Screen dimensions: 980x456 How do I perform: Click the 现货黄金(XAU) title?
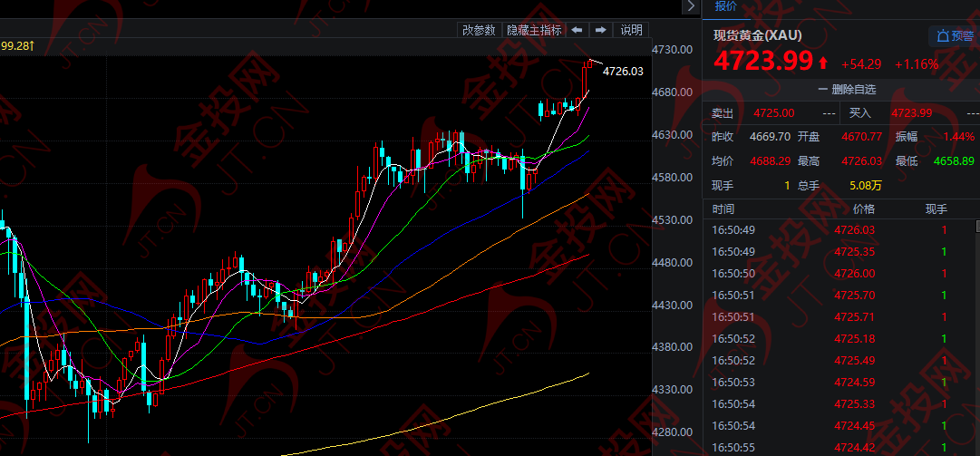tap(758, 35)
